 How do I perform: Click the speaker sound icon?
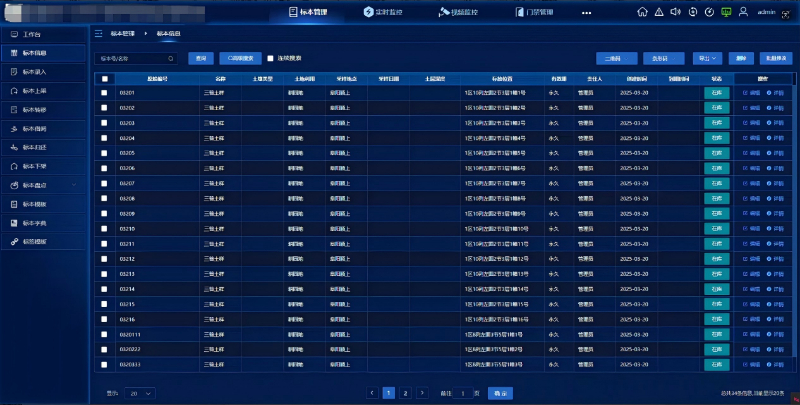(675, 12)
